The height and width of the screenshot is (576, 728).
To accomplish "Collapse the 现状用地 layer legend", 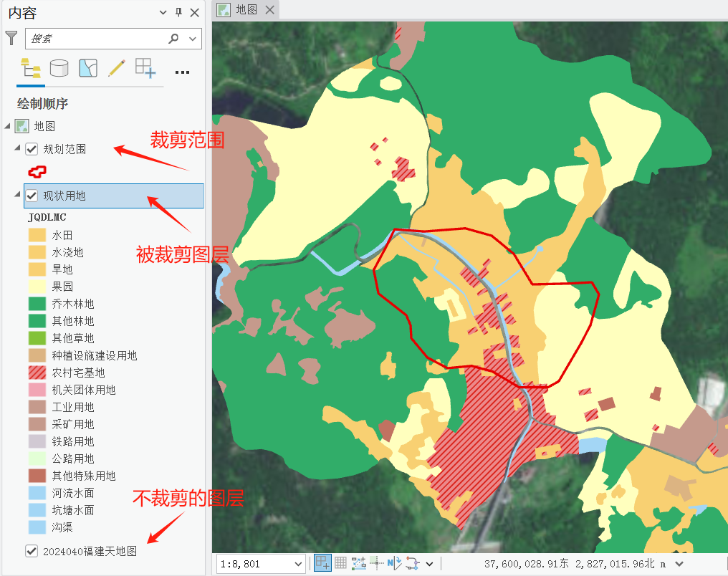I will (17, 194).
